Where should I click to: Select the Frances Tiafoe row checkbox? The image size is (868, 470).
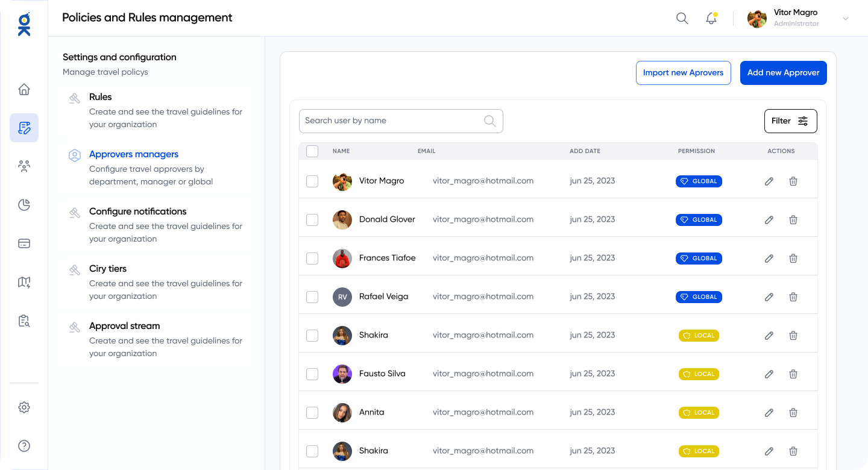(x=312, y=258)
